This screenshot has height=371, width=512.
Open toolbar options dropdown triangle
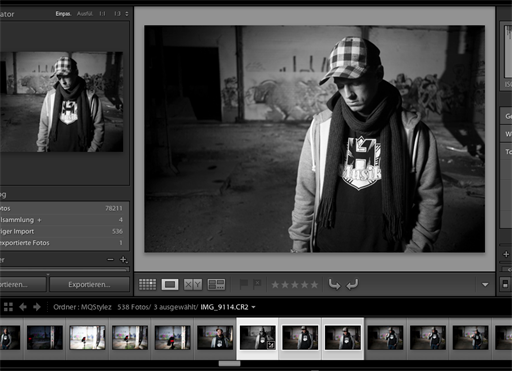[x=485, y=285]
